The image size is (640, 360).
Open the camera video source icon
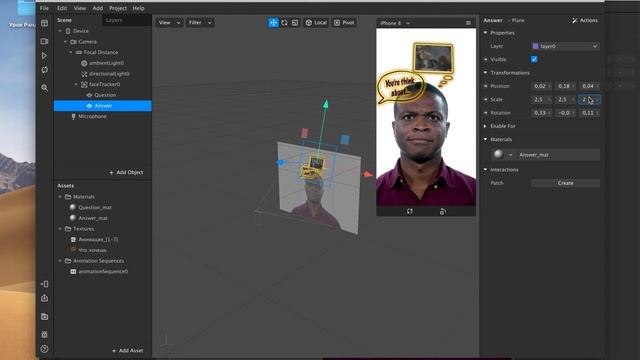(x=44, y=41)
